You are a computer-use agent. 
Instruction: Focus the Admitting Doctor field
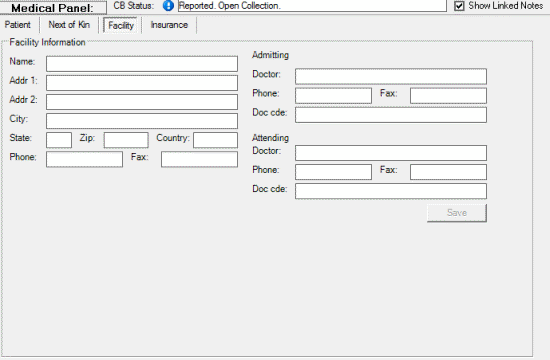point(391,76)
